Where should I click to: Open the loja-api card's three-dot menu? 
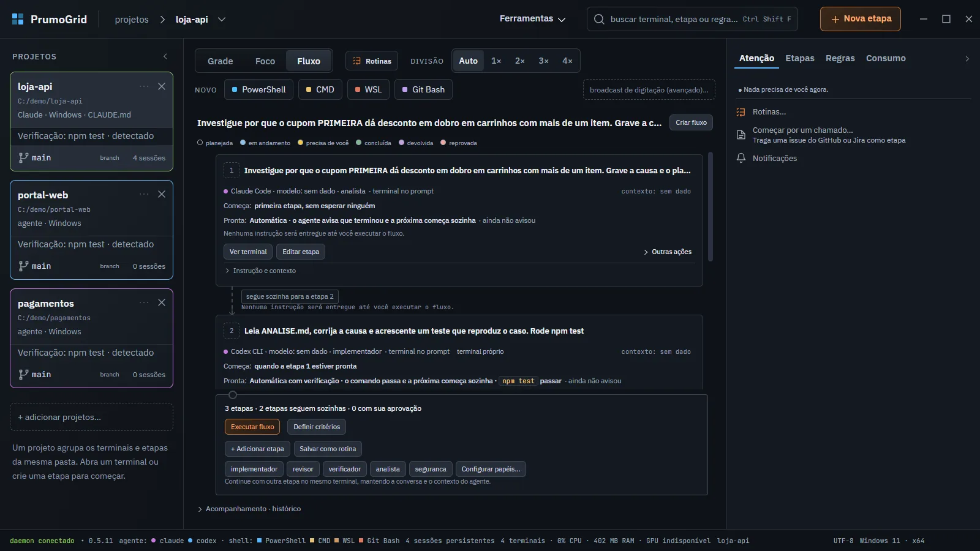pos(144,86)
